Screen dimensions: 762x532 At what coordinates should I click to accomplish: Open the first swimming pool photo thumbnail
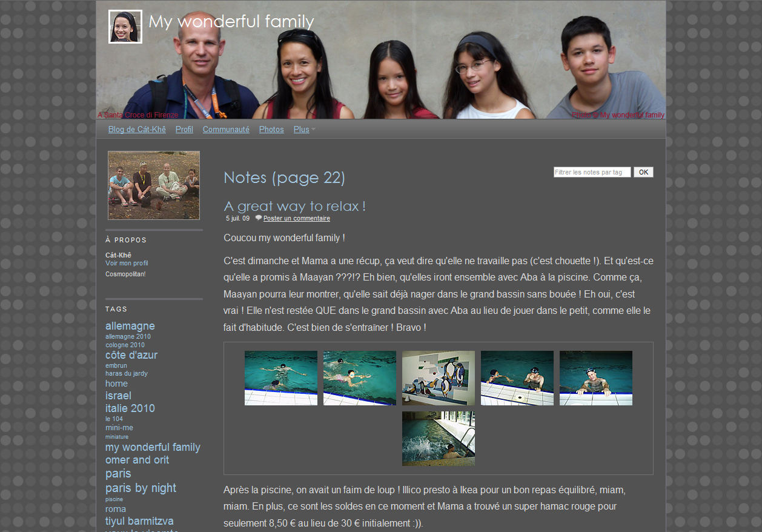(x=281, y=378)
